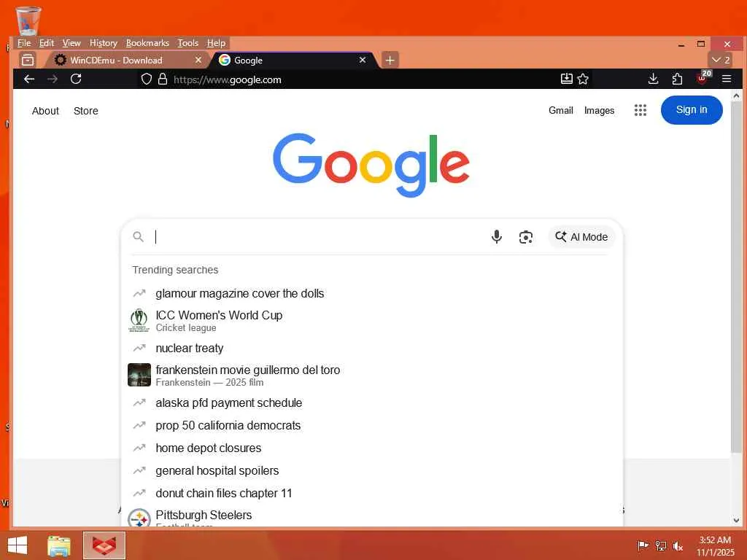Screen dimensions: 747x560
Task: Open the Bookmarks menu
Action: (147, 43)
